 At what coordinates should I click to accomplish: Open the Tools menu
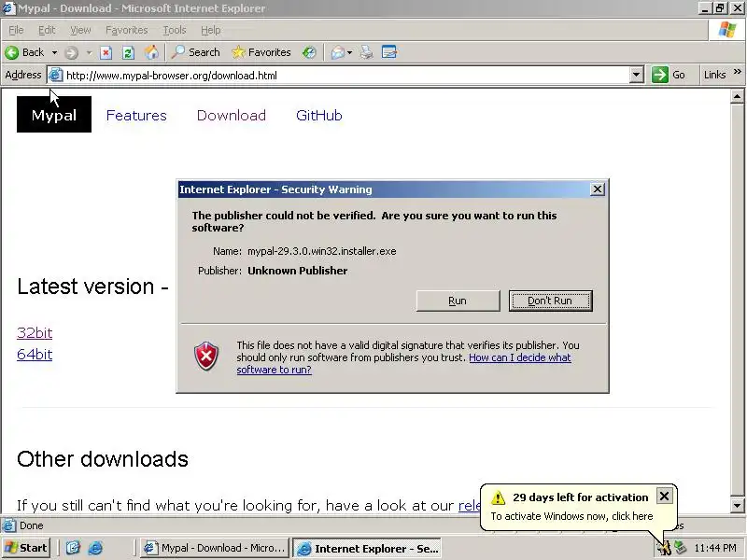(175, 30)
